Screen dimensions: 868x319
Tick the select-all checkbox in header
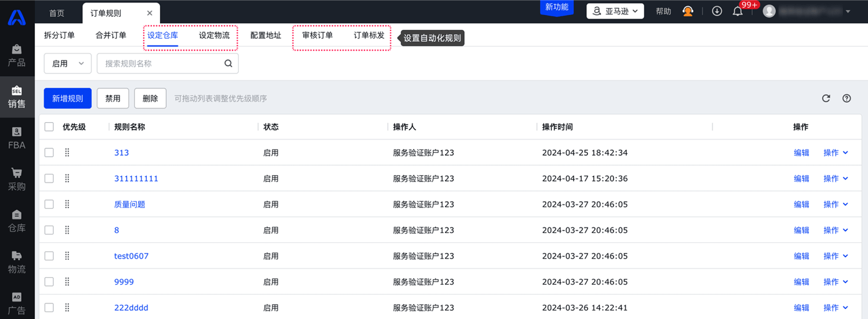[49, 127]
